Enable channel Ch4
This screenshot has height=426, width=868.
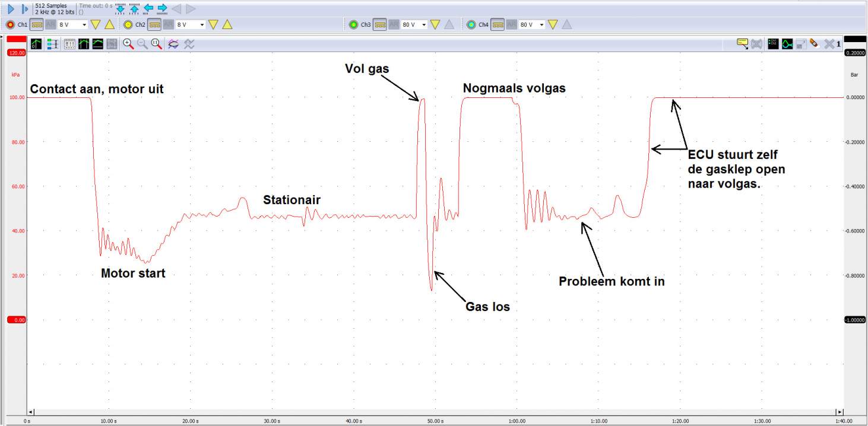(x=471, y=24)
